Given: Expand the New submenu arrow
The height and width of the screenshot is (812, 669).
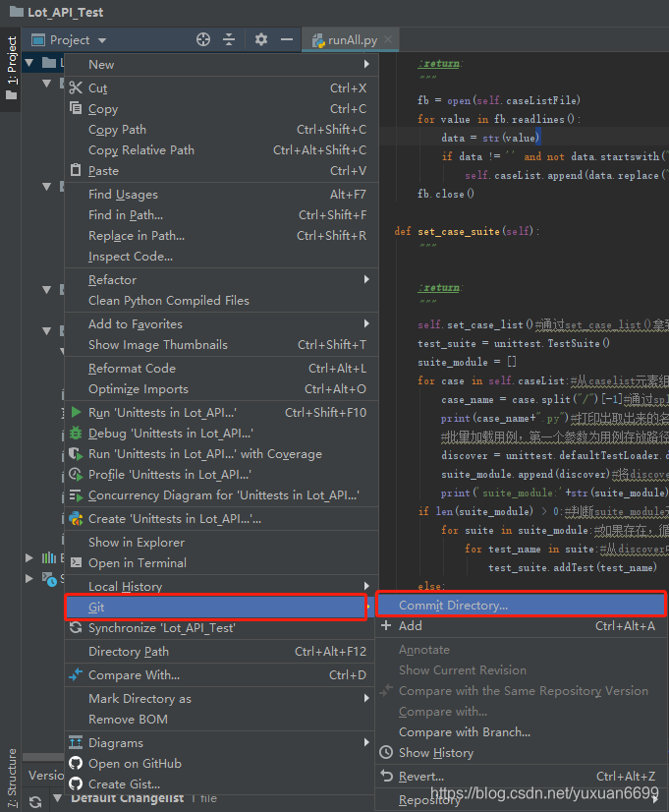Looking at the screenshot, I should pyautogui.click(x=366, y=64).
